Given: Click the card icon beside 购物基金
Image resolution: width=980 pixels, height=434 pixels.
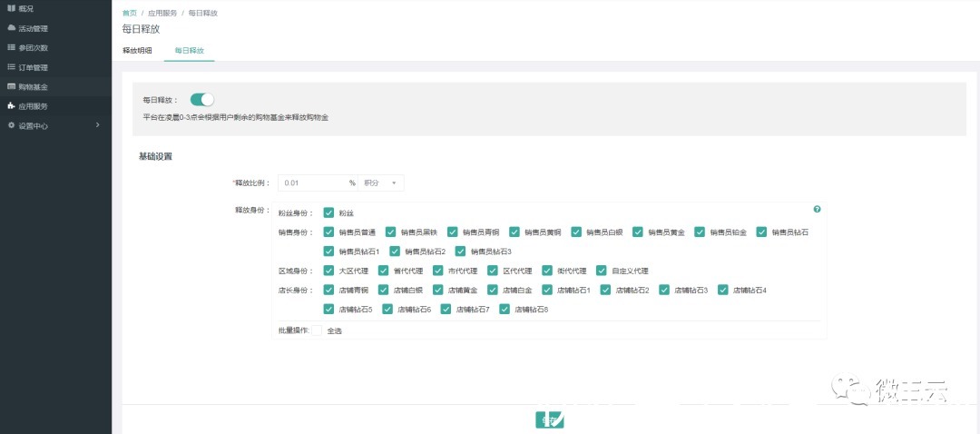Looking at the screenshot, I should (x=11, y=86).
